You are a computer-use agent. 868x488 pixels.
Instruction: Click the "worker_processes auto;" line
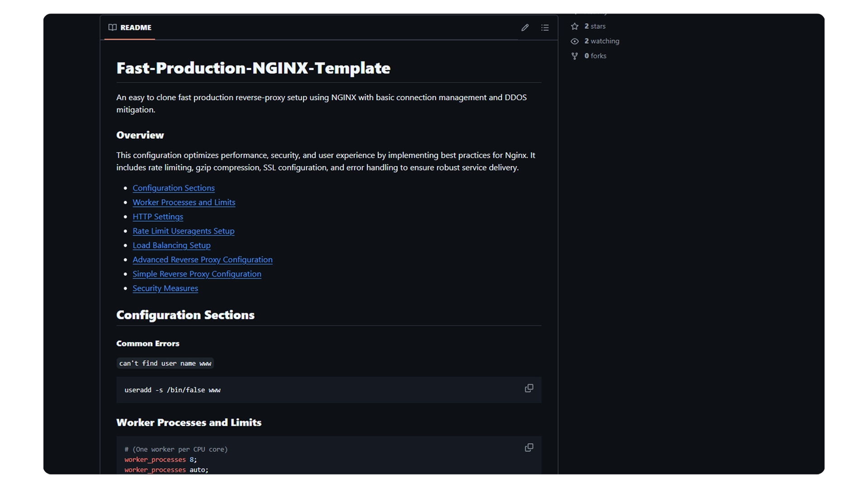pos(166,470)
